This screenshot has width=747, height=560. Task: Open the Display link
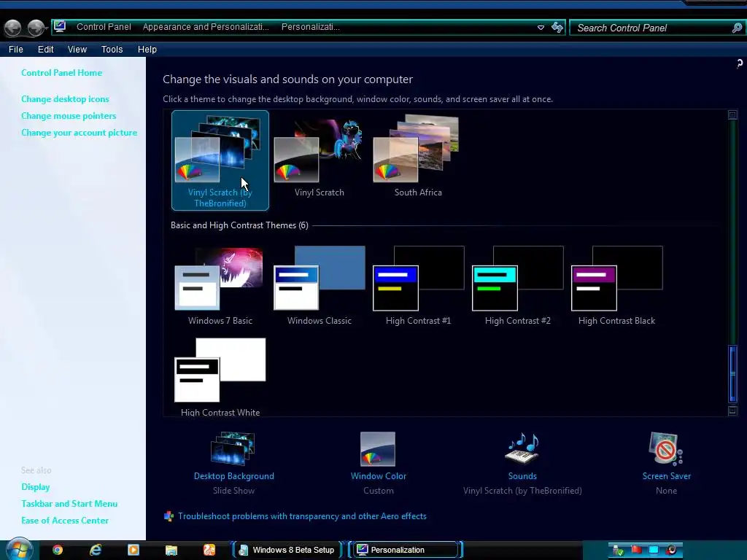pyautogui.click(x=35, y=486)
